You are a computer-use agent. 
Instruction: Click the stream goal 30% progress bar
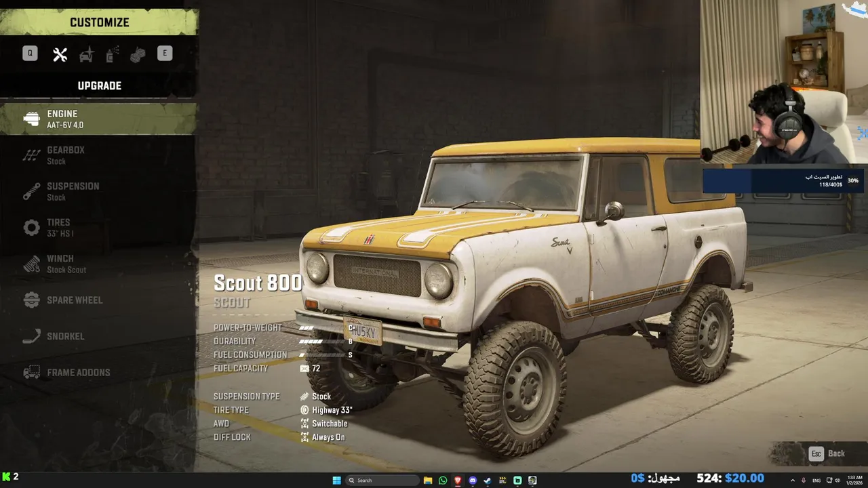tap(784, 180)
